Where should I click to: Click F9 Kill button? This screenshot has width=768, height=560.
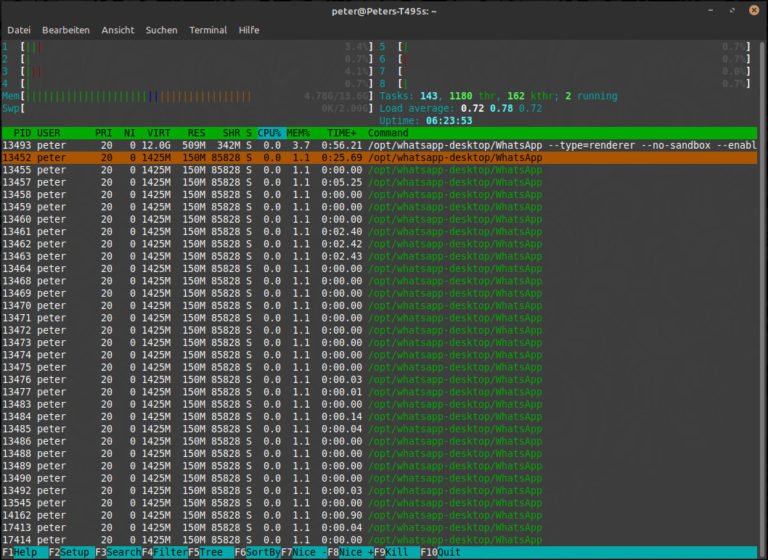(391, 552)
